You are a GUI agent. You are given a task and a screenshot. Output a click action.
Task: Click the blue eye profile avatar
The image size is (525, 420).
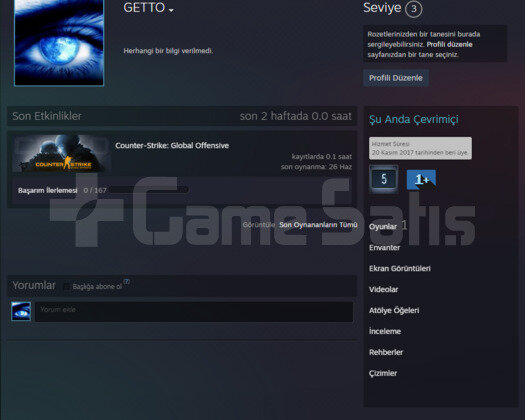[x=59, y=43]
